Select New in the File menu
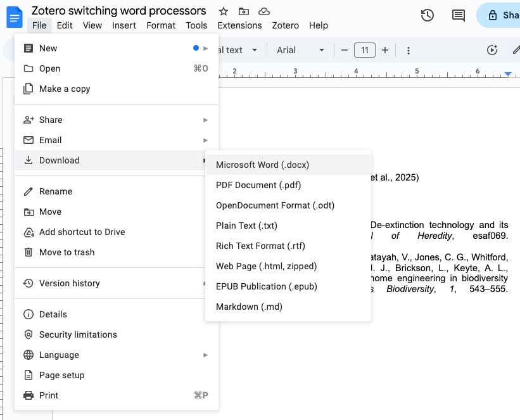This screenshot has height=420, width=520. 117,48
